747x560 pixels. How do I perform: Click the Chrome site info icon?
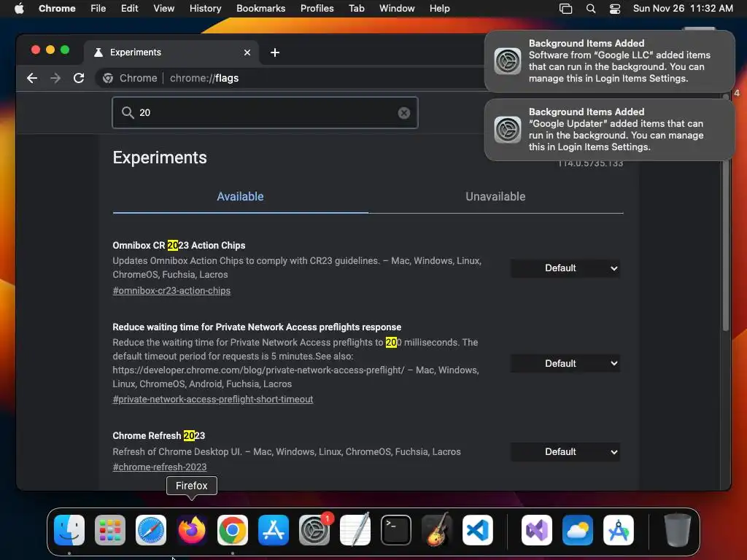[108, 78]
